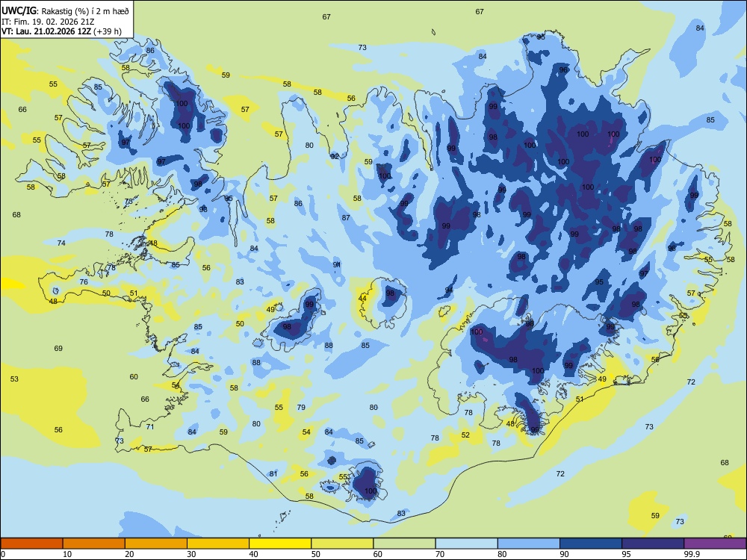The image size is (747, 560).
Task: Click the dark red 0–10 legend swatch
Action: point(31,544)
